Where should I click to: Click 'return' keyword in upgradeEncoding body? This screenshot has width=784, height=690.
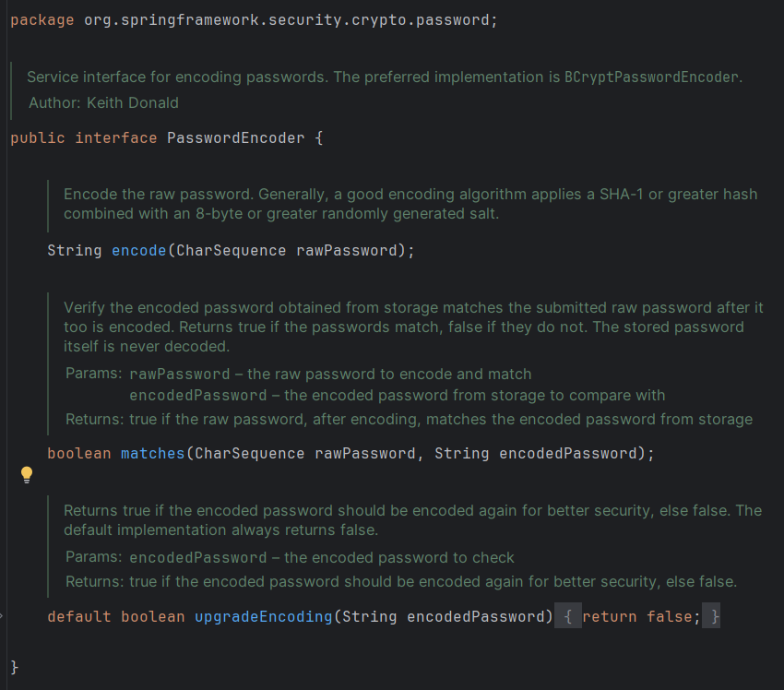(610, 616)
